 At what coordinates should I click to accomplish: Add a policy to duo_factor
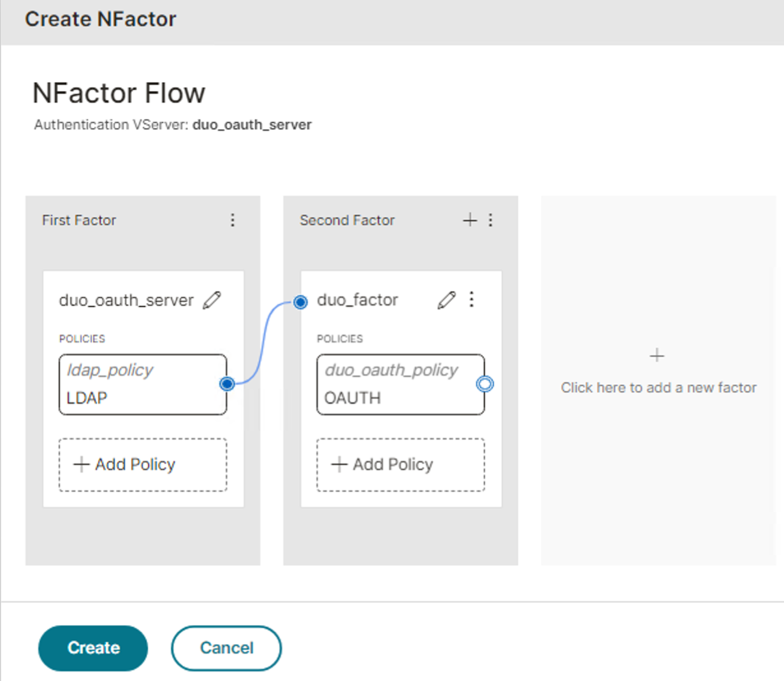pyautogui.click(x=400, y=464)
